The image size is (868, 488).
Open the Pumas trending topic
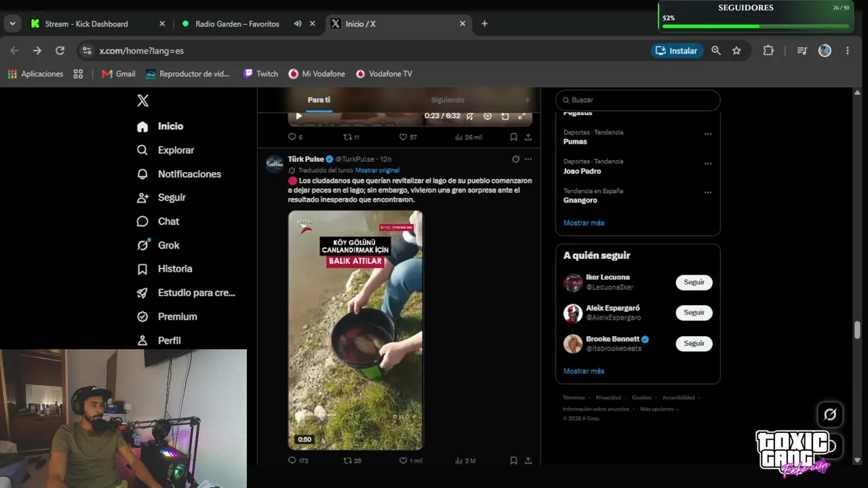tap(575, 142)
